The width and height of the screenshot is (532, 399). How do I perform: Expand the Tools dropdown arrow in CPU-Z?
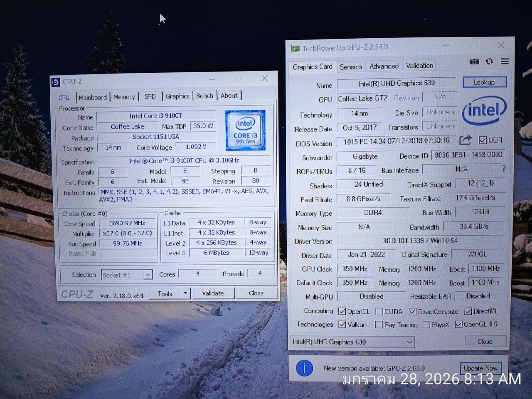pos(185,293)
